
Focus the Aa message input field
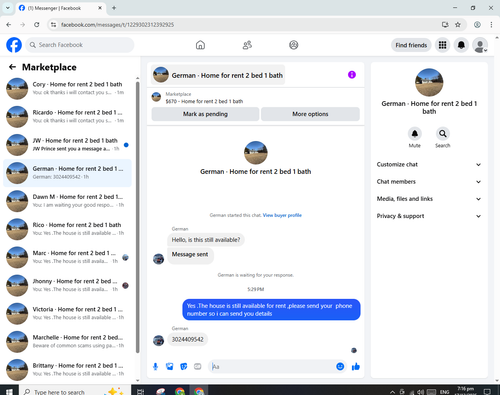(x=272, y=367)
